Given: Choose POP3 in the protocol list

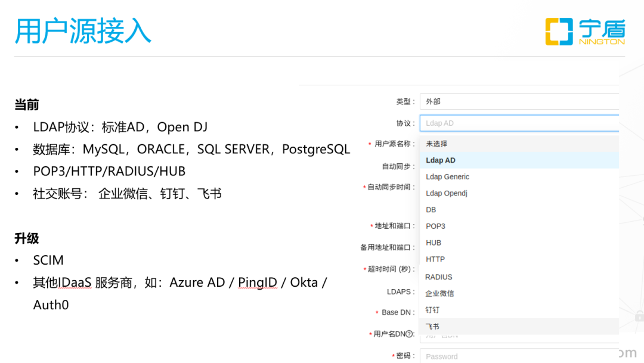Looking at the screenshot, I should point(519,226).
